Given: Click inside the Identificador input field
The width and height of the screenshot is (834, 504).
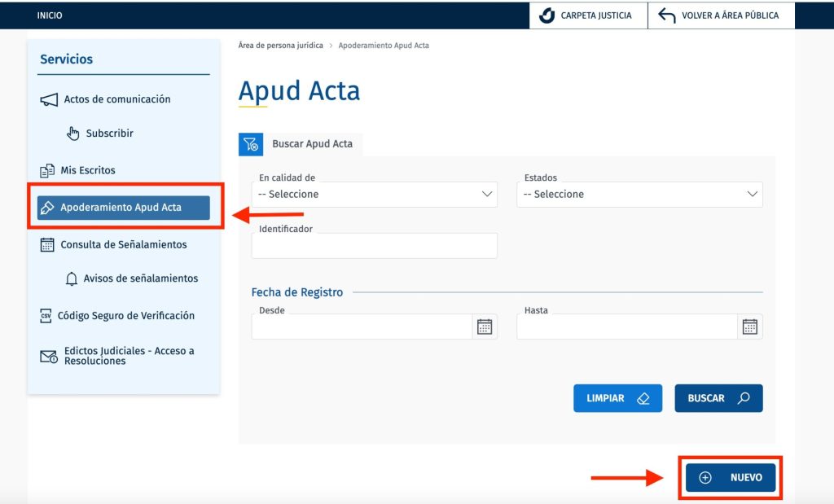Looking at the screenshot, I should coord(375,245).
